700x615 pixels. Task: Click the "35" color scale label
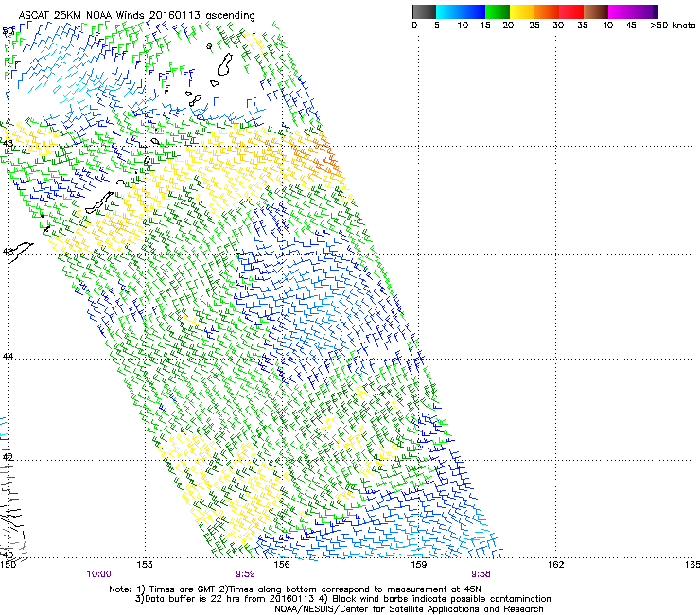tap(583, 26)
